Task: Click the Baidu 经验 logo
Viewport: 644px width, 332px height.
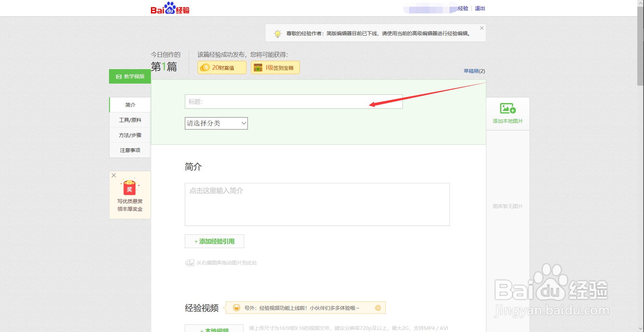Action: pyautogui.click(x=170, y=8)
